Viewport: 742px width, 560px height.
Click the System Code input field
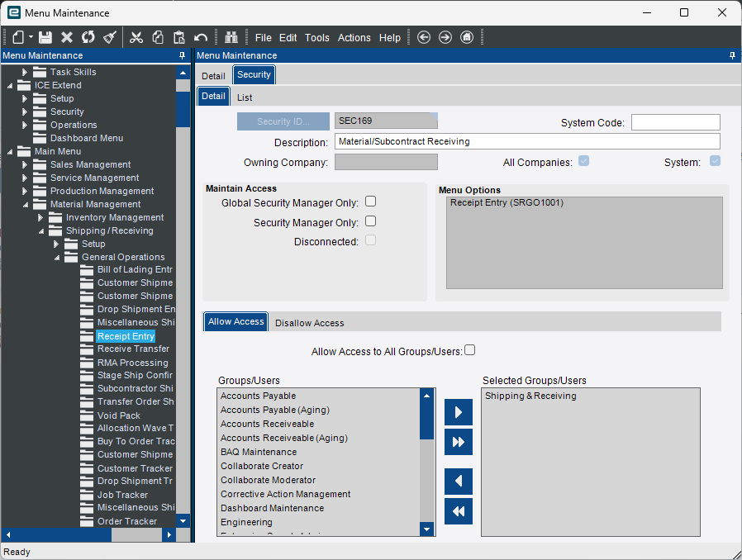tap(676, 122)
